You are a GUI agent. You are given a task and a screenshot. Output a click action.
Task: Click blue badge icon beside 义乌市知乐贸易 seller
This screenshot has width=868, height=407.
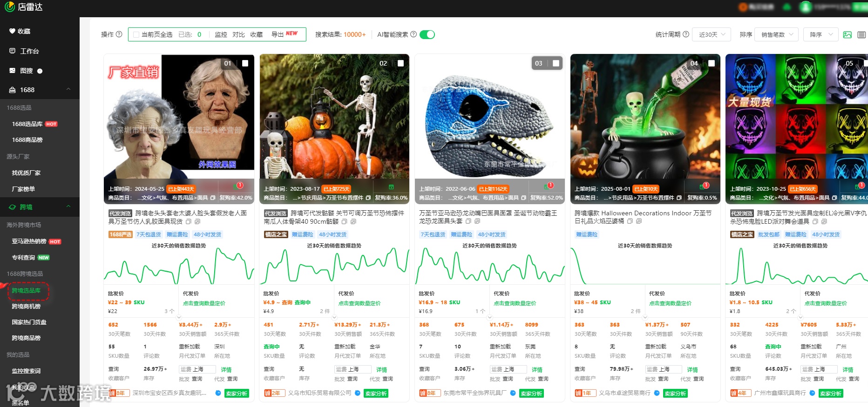pos(358,393)
